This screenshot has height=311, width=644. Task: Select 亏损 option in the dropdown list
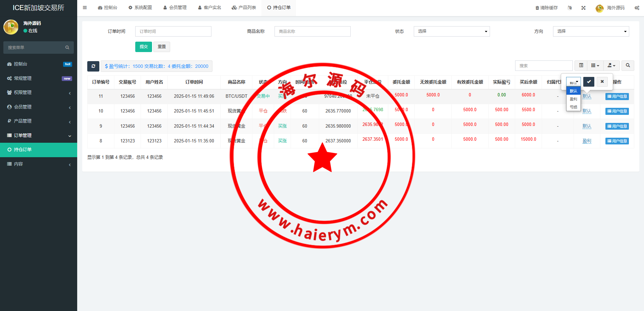[573, 107]
